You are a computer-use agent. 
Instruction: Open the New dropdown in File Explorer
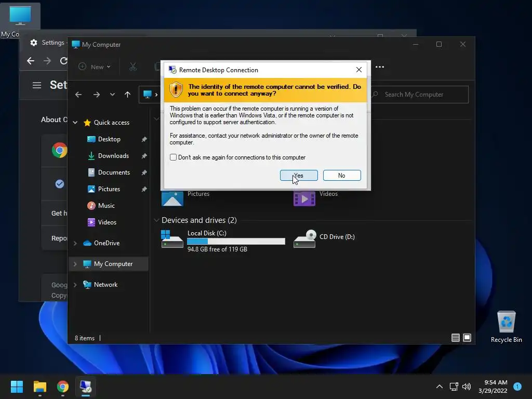tap(95, 67)
